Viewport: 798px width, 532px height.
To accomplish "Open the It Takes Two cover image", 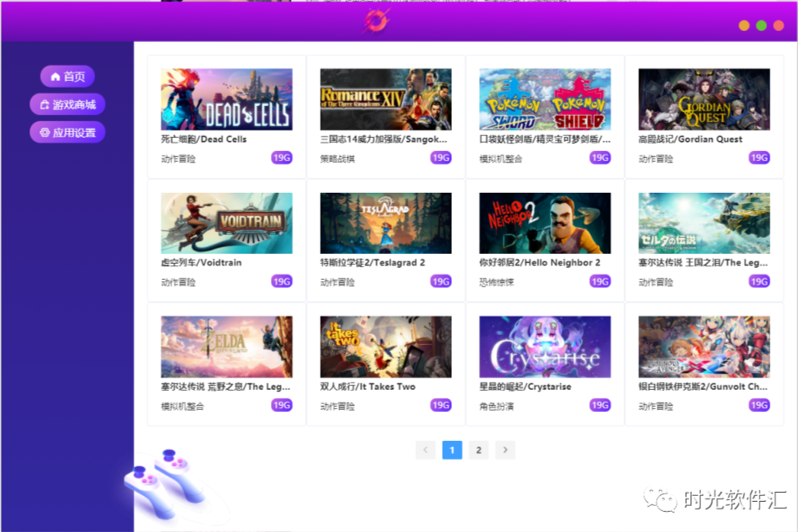I will click(x=386, y=347).
